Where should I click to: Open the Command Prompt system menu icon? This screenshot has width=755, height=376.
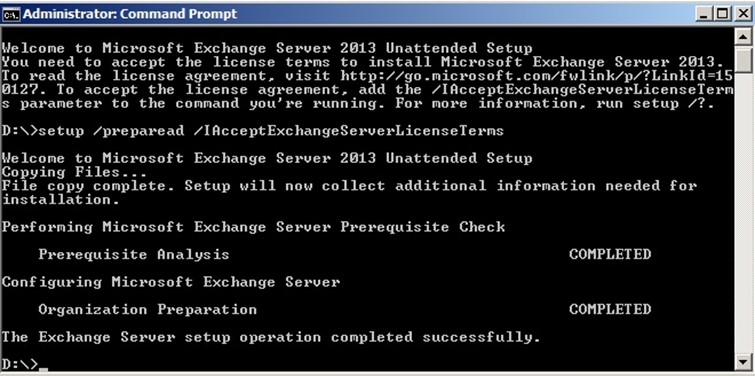pos(12,14)
